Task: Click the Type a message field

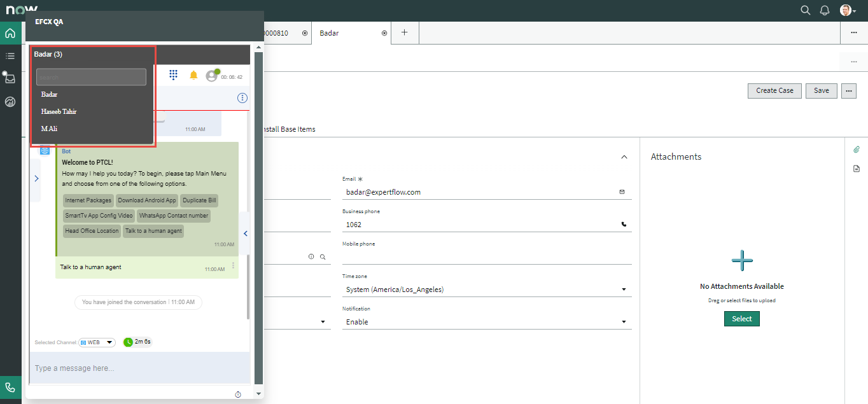Action: 139,368
